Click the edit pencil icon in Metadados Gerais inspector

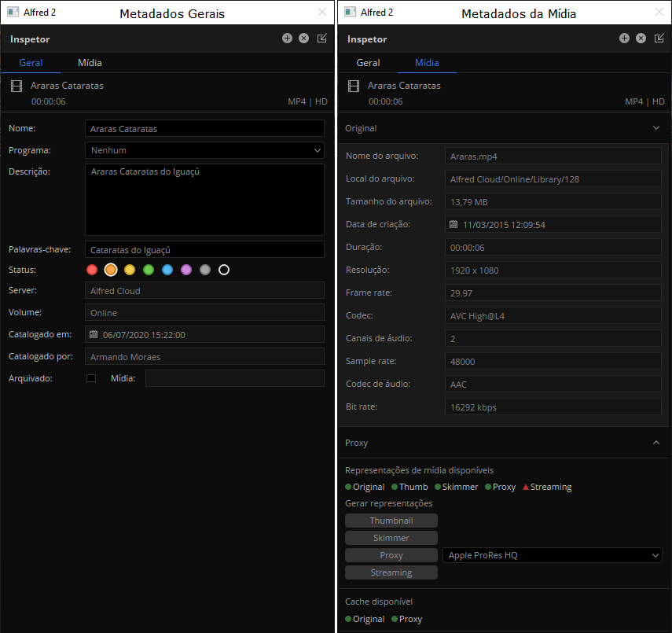[322, 39]
